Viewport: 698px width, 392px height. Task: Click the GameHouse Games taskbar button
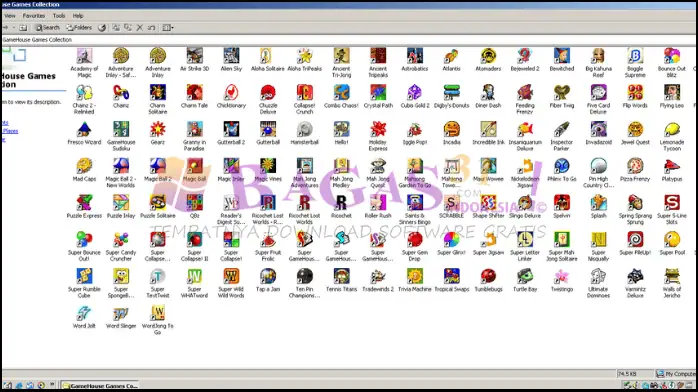point(100,386)
